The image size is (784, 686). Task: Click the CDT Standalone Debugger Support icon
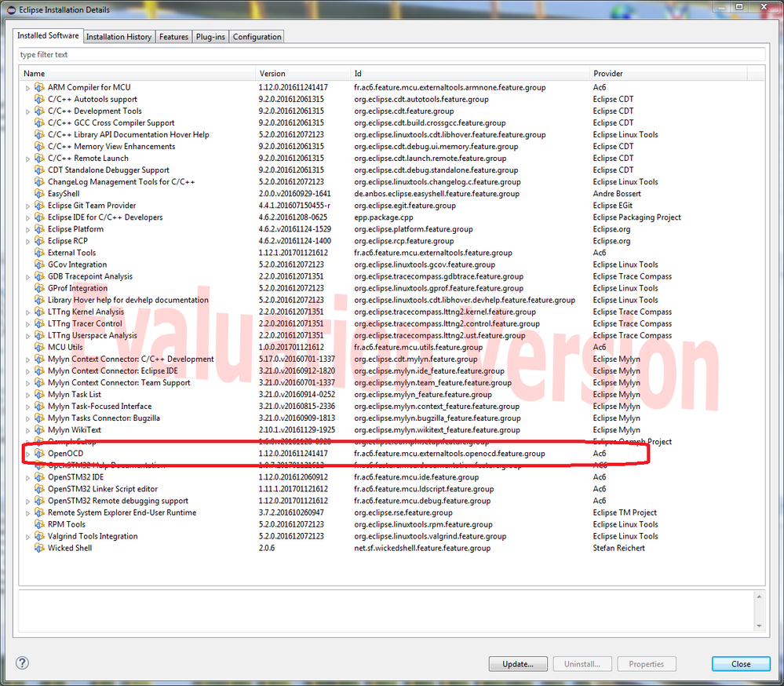(x=39, y=170)
